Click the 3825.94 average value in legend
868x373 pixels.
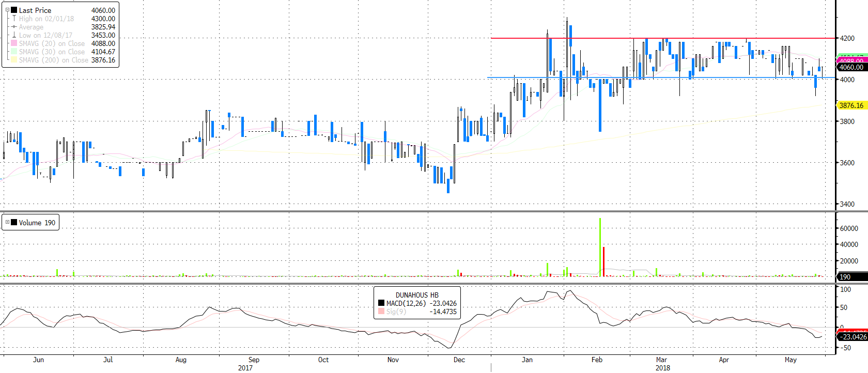coord(103,27)
